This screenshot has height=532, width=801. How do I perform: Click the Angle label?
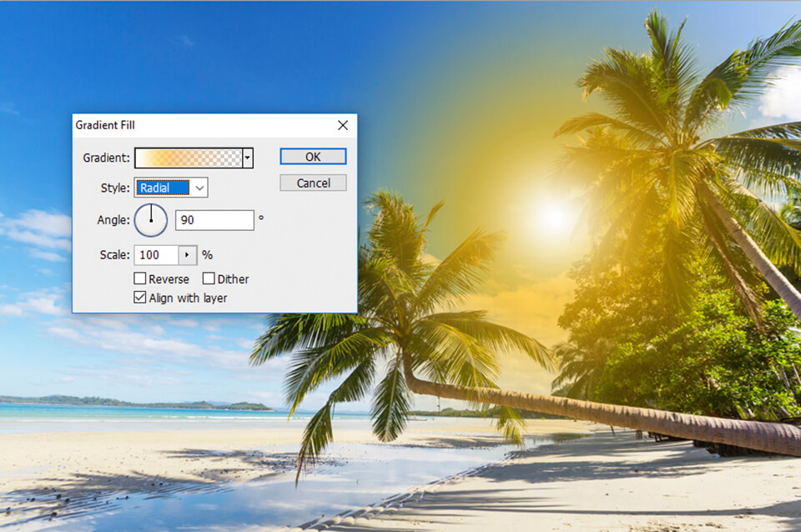113,220
